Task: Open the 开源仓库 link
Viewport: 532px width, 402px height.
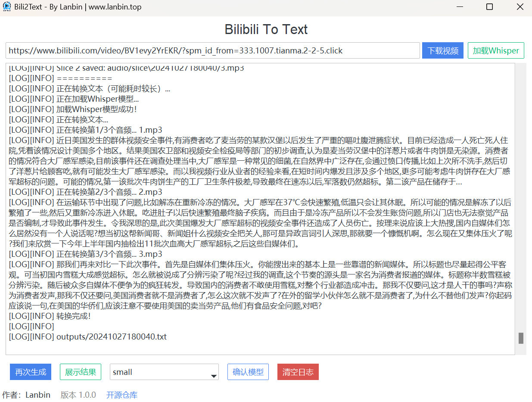Action: click(122, 395)
